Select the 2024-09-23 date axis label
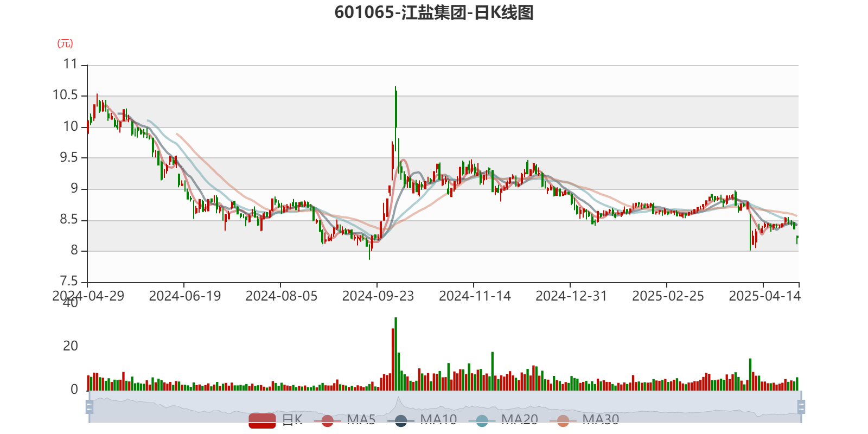This screenshot has height=434, width=868. tap(378, 296)
